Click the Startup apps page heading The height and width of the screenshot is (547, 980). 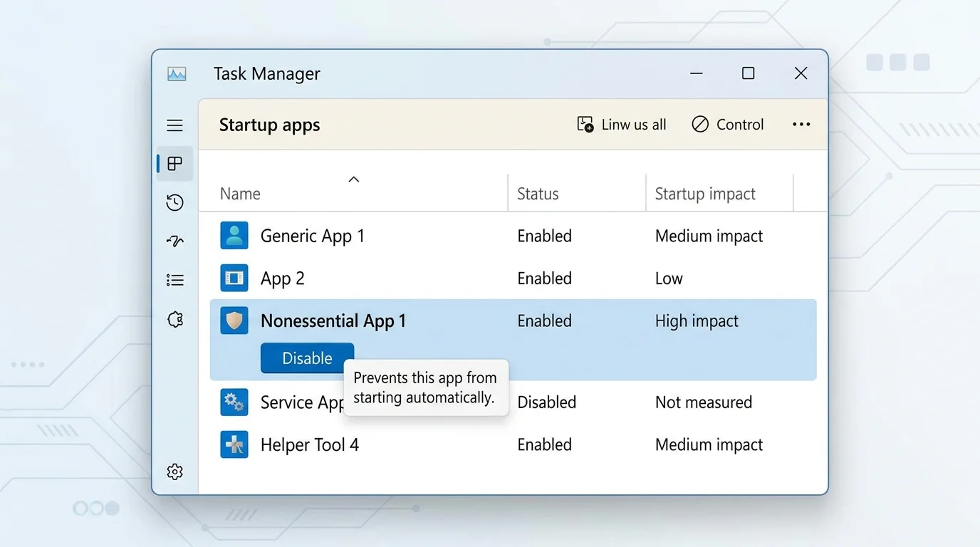tap(269, 125)
